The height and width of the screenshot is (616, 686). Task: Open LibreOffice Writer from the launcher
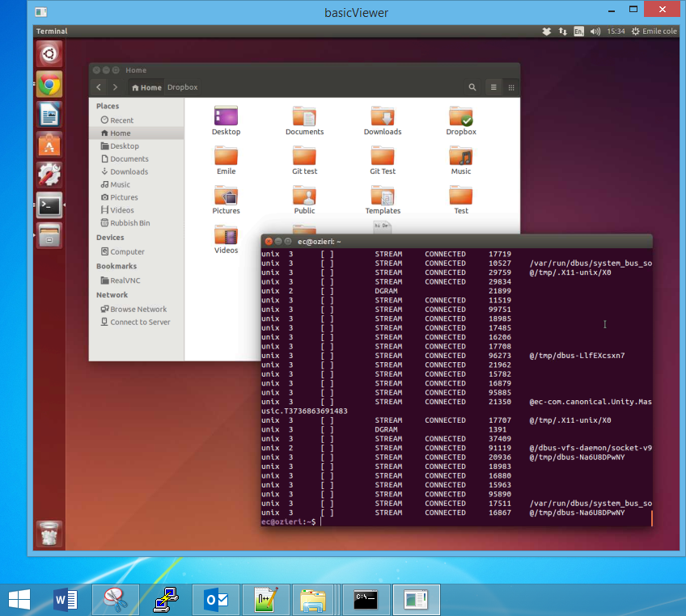coord(49,115)
